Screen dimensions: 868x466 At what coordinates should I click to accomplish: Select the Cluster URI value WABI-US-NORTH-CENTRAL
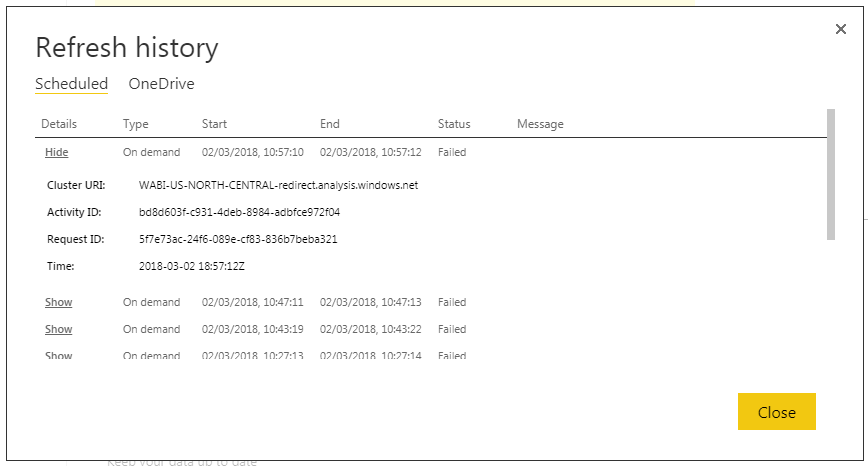pos(278,185)
